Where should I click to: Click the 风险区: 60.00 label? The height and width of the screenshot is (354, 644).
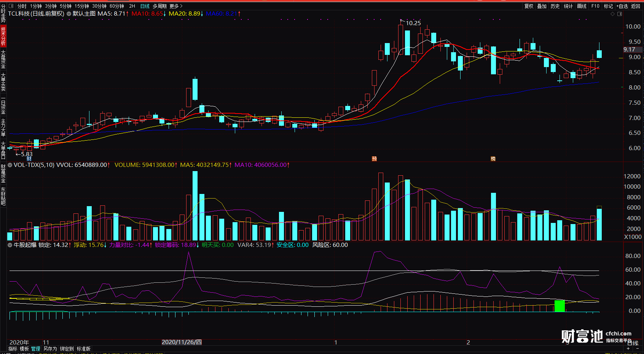pos(330,245)
